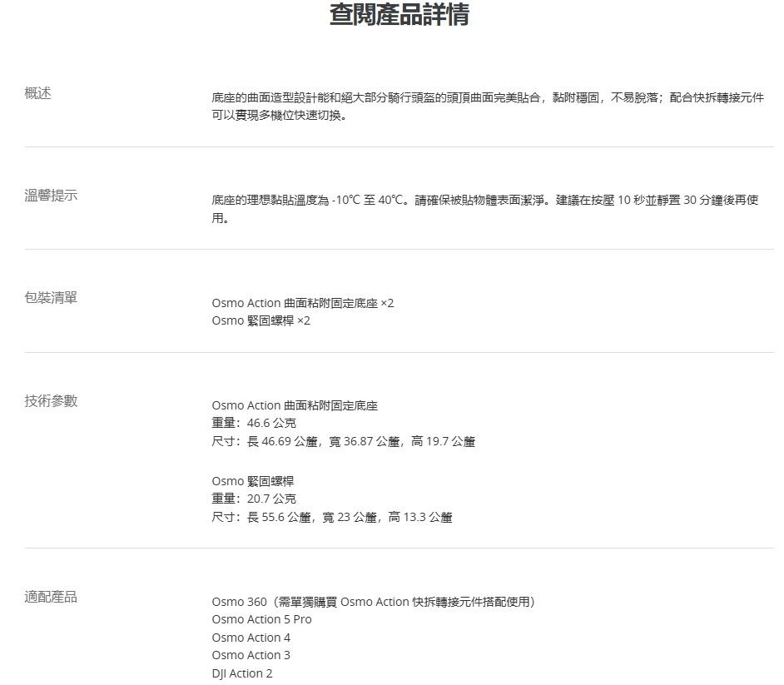Select Osmo Action 3 in compatible list
This screenshot has height=685, width=784.
coord(251,655)
